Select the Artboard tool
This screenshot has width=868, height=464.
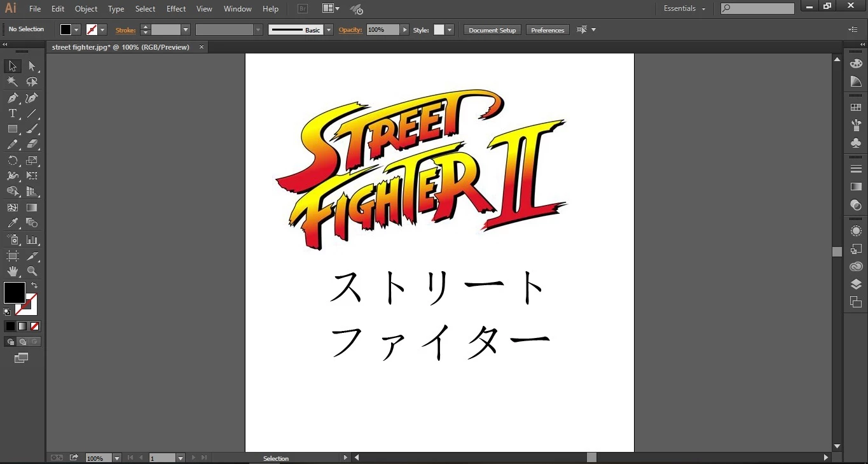point(12,256)
